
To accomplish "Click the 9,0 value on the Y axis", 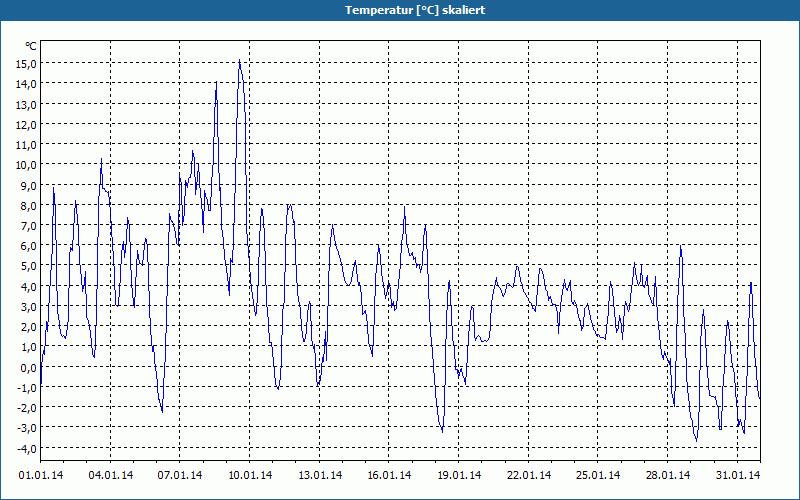I will point(29,185).
